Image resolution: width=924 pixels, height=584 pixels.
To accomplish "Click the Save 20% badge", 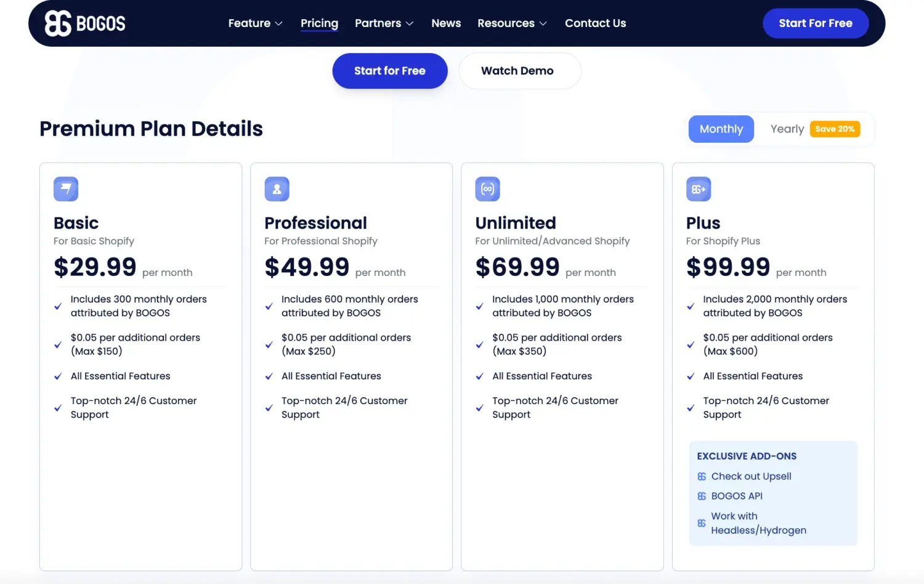I will pos(835,129).
